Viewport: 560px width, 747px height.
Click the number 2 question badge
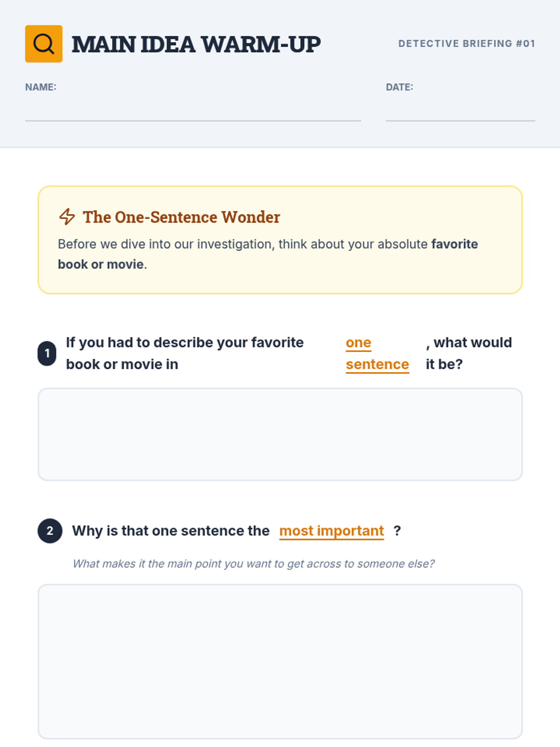[x=50, y=531]
